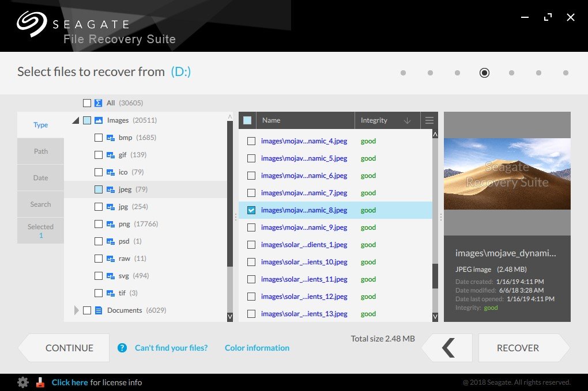Viewport: 588px width, 391px height.
Task: Click the blue question mark help icon
Action: (122, 348)
